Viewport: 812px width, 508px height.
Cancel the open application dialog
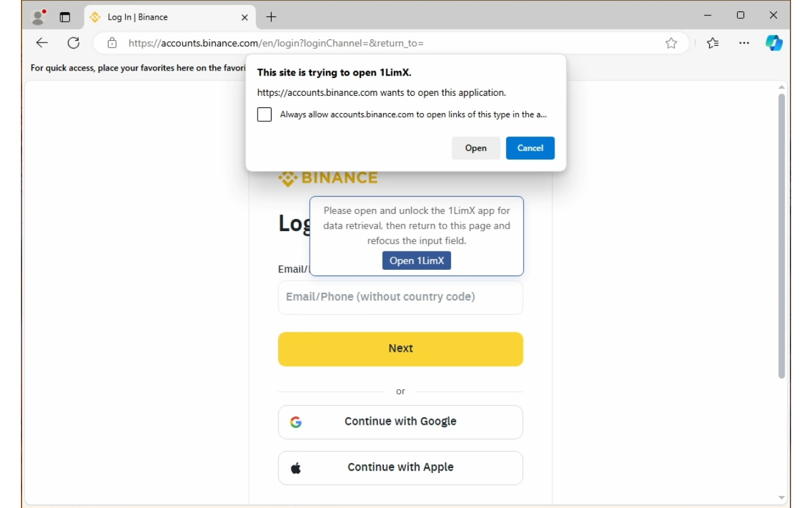click(530, 148)
